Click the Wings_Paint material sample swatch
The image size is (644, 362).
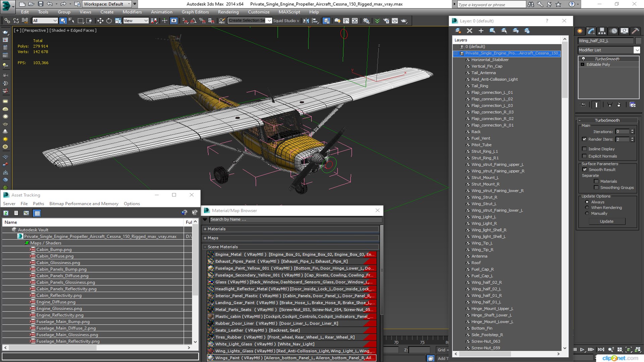[211, 358]
